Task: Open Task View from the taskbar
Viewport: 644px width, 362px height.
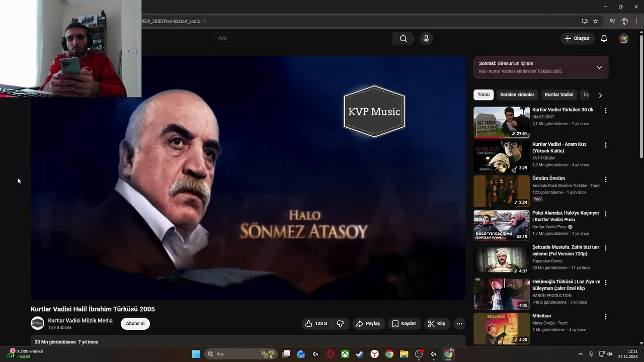Action: (286, 354)
